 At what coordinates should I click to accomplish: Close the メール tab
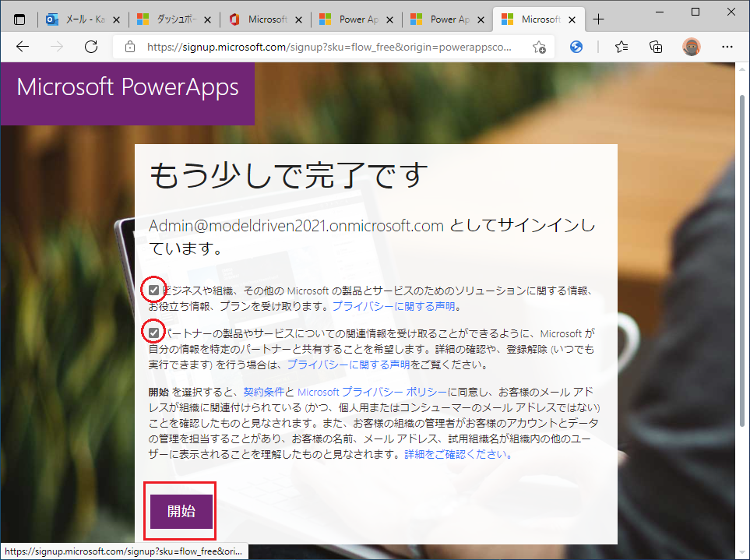point(116,19)
